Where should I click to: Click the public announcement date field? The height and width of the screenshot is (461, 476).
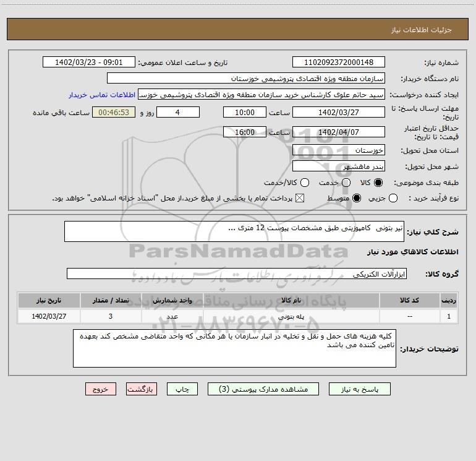pyautogui.click(x=89, y=62)
